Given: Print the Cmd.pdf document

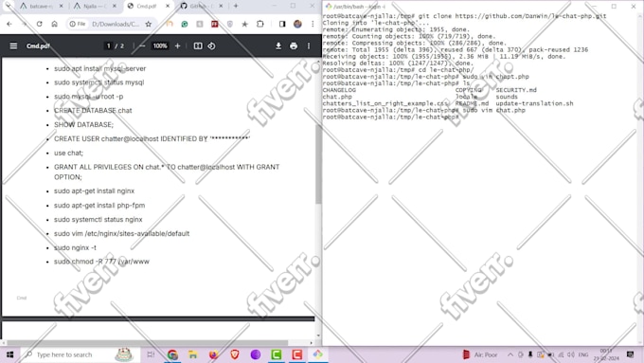Looking at the screenshot, I should pos(294,46).
